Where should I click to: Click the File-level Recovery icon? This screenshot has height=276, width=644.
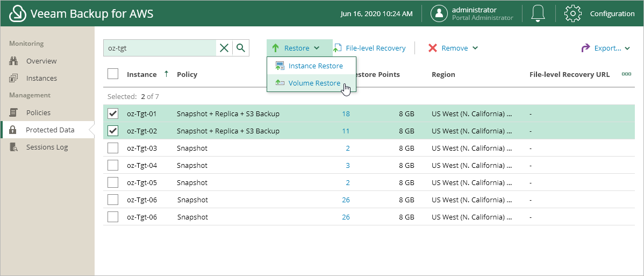[338, 48]
